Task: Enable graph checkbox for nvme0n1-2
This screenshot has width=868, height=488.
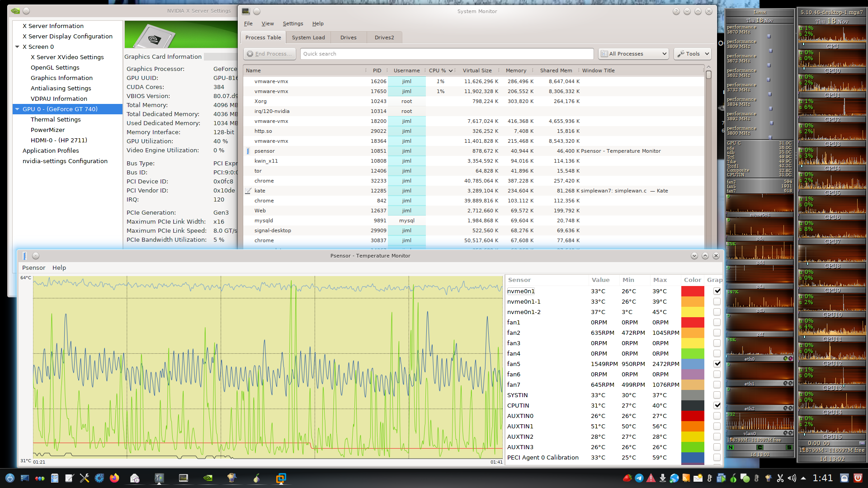Action: point(717,312)
